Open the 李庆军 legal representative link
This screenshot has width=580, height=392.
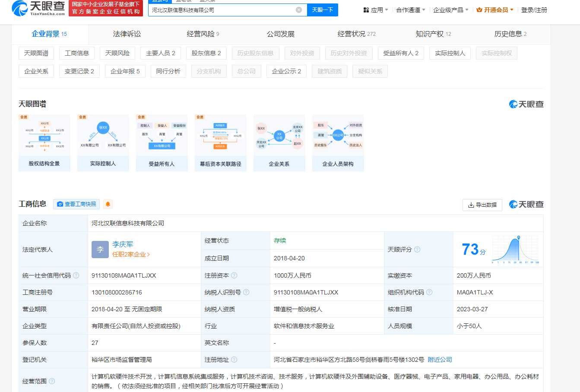[123, 244]
